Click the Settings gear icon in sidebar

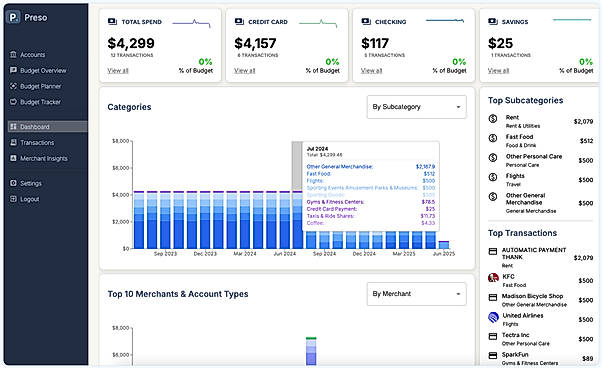pos(13,183)
